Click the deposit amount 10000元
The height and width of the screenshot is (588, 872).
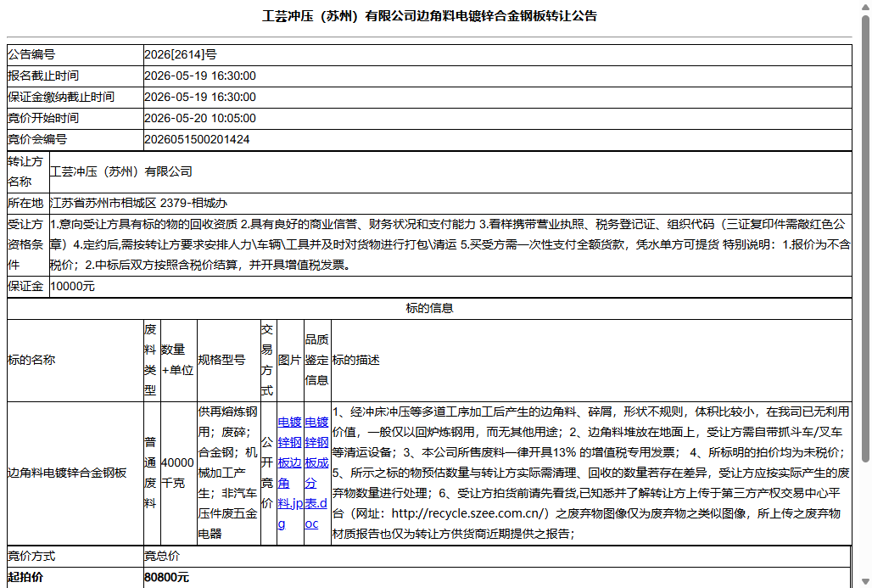72,287
